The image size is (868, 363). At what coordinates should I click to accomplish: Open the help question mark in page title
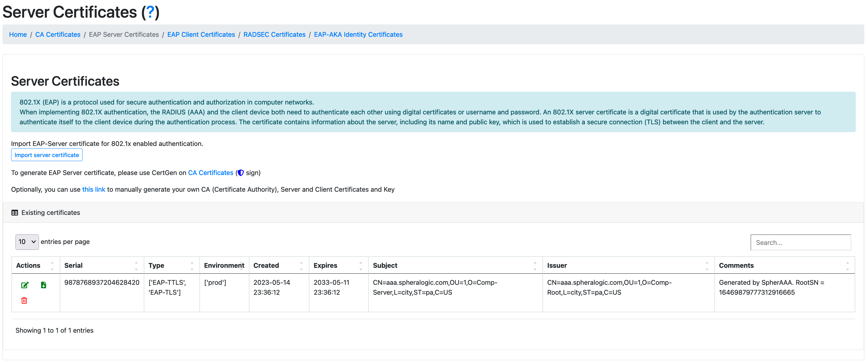point(150,12)
